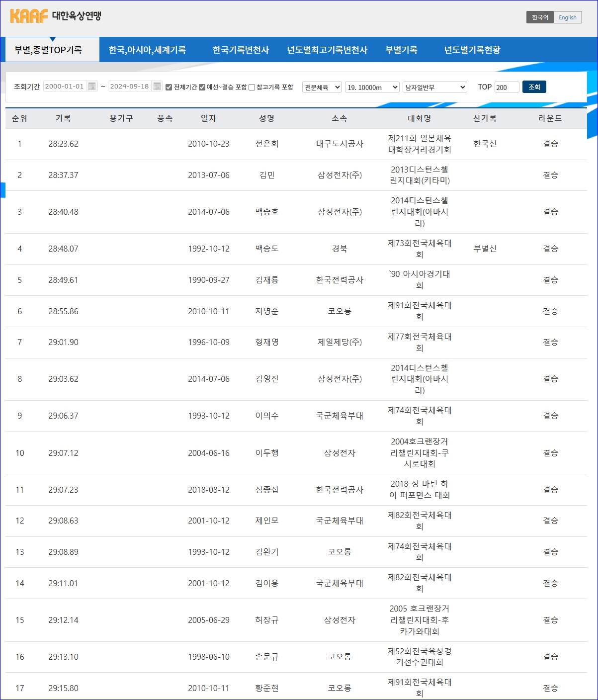The height and width of the screenshot is (700, 598).
Task: Click the start date field 2000-01-01
Action: tap(65, 87)
